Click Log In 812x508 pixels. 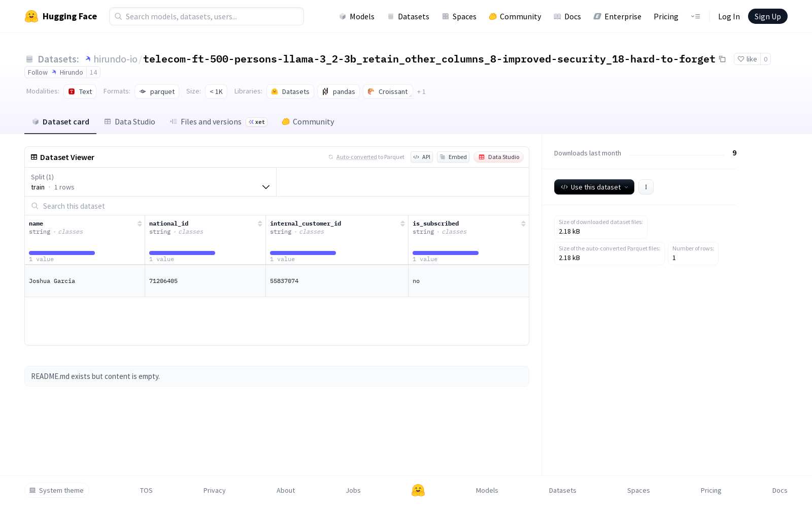(x=729, y=16)
